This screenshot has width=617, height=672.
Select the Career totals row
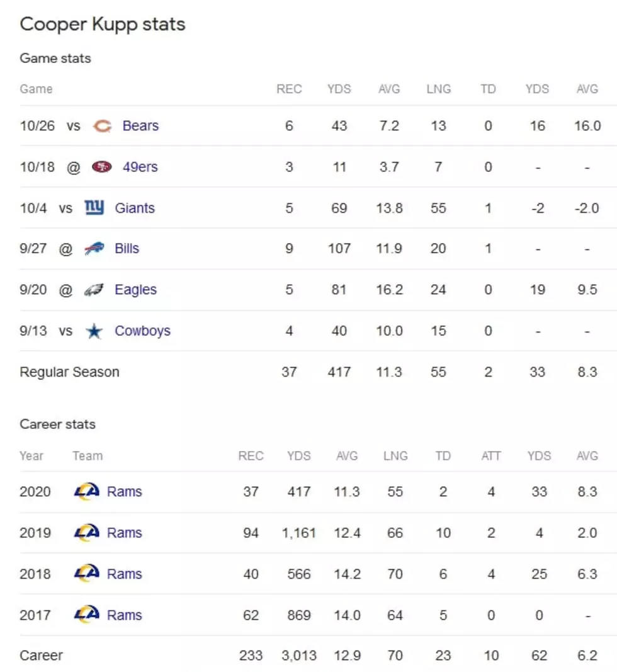pos(318,655)
